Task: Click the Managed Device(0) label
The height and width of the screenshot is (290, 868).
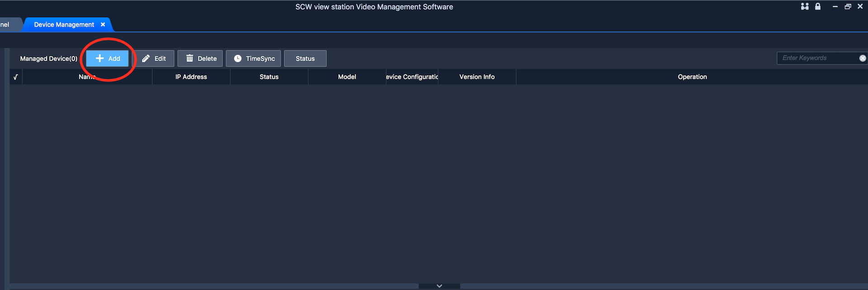Action: [x=49, y=59]
